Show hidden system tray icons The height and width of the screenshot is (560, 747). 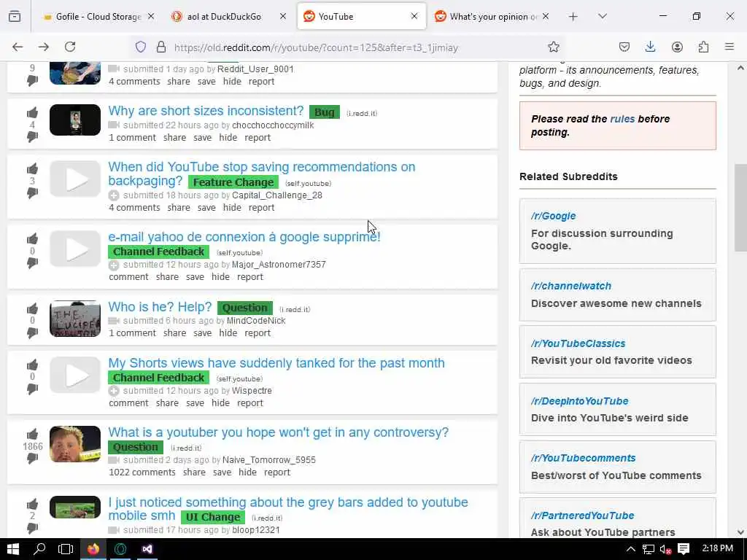(631, 549)
